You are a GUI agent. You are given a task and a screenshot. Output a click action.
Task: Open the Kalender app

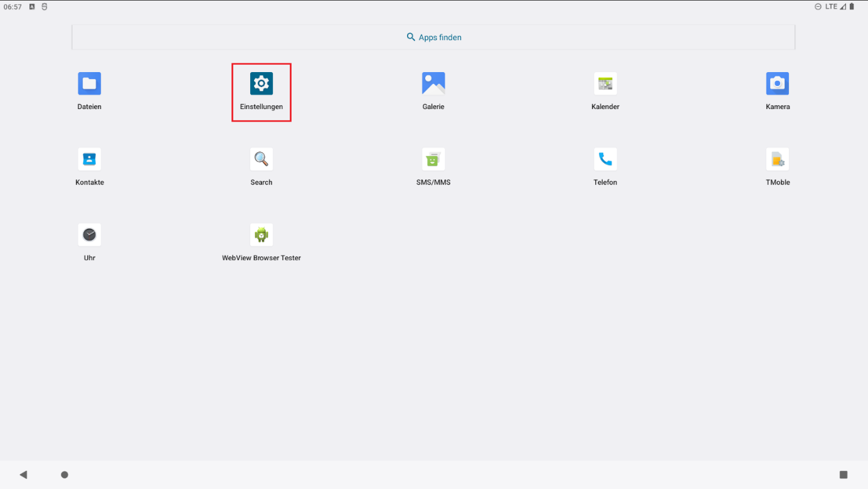(605, 84)
